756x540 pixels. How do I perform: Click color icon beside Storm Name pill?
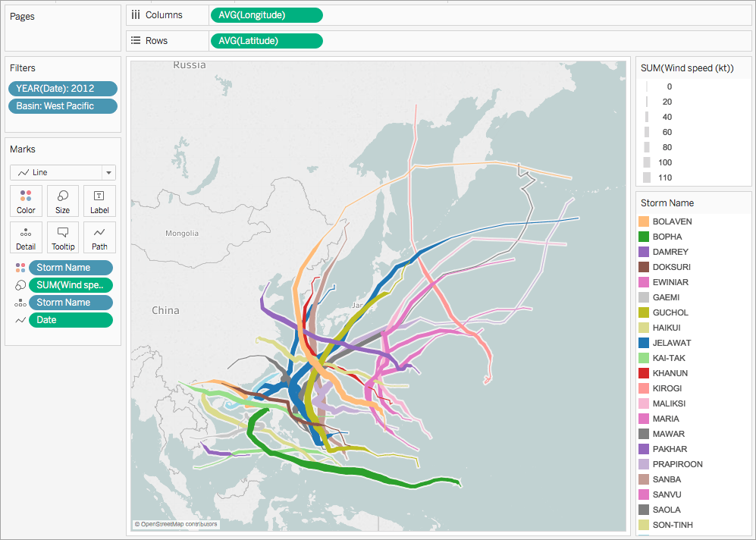click(20, 268)
